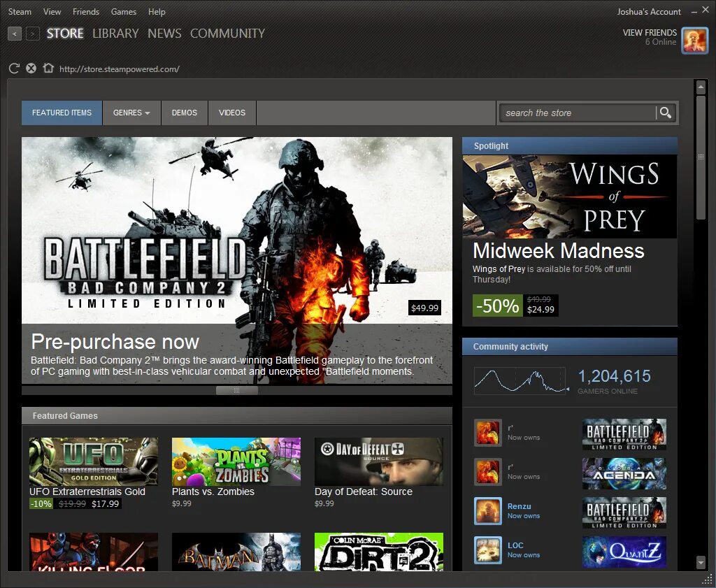Image resolution: width=716 pixels, height=588 pixels.
Task: Go back with the back arrow button
Action: (15, 34)
